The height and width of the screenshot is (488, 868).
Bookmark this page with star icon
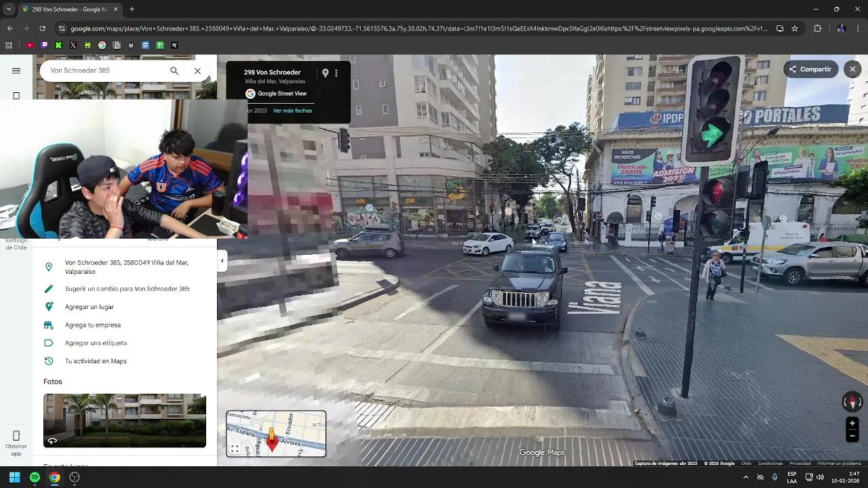click(x=795, y=28)
